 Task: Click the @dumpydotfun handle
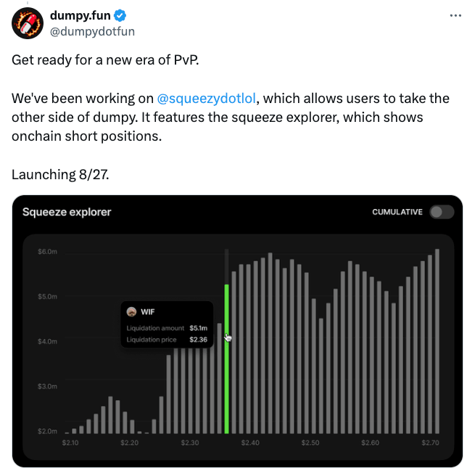pos(92,31)
